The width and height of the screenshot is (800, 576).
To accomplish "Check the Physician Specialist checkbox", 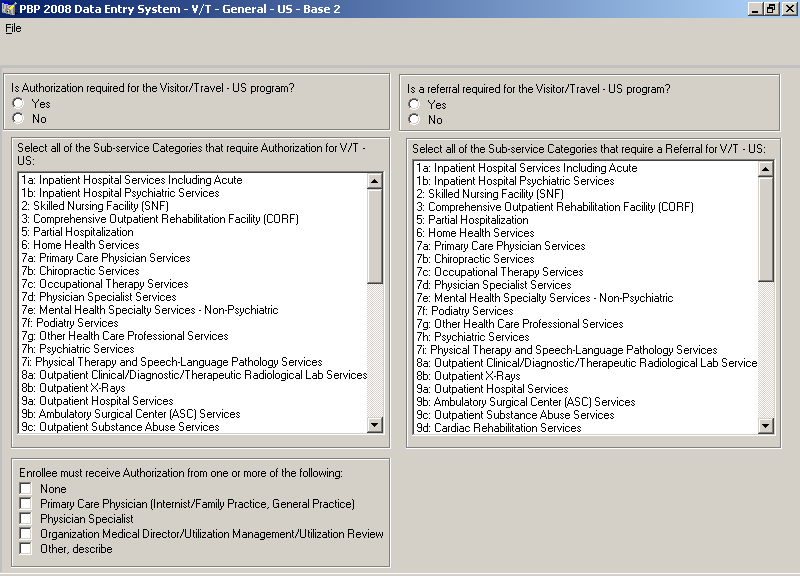I will tap(26, 518).
